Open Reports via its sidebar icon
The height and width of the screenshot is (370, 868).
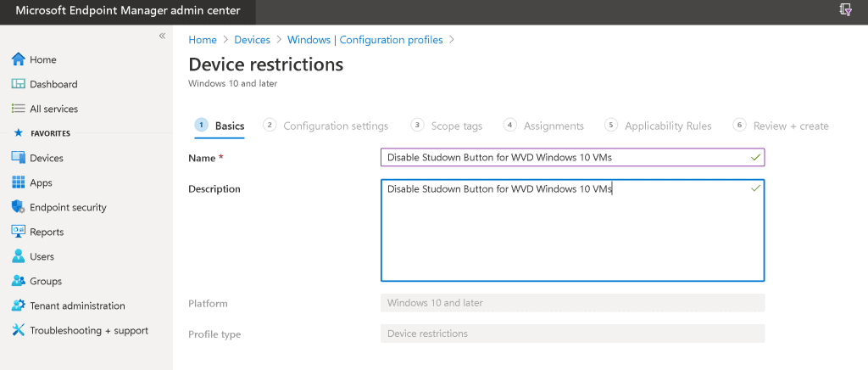point(19,232)
